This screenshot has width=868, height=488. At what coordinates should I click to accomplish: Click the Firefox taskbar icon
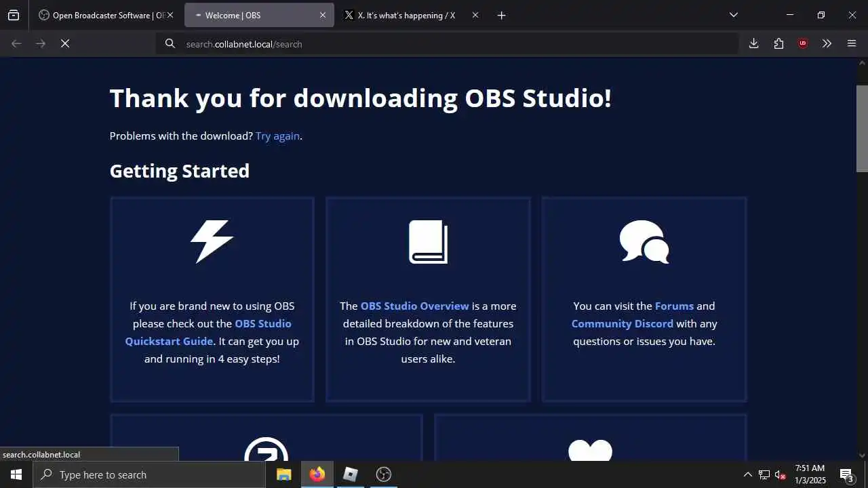tap(317, 474)
